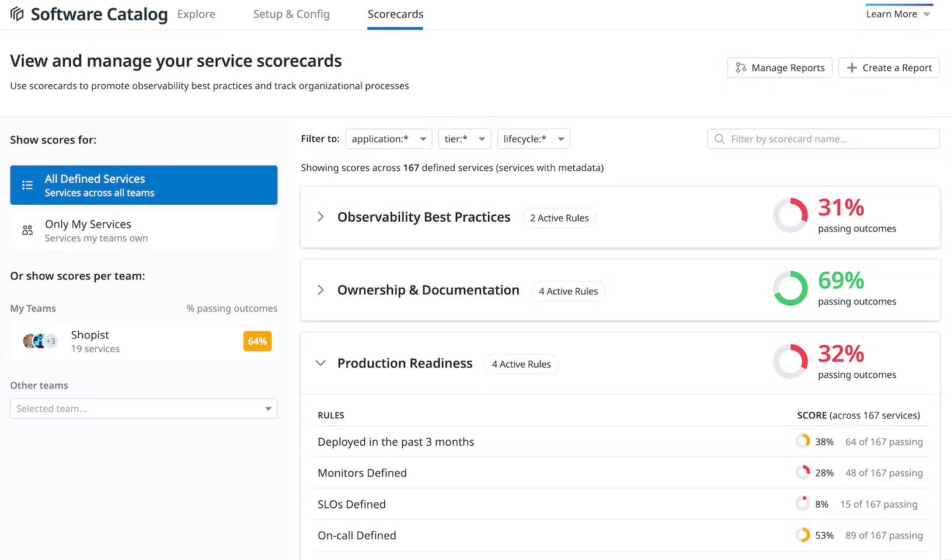Image resolution: width=951 pixels, height=560 pixels.
Task: Collapse Production Readiness scorecard
Action: point(321,363)
